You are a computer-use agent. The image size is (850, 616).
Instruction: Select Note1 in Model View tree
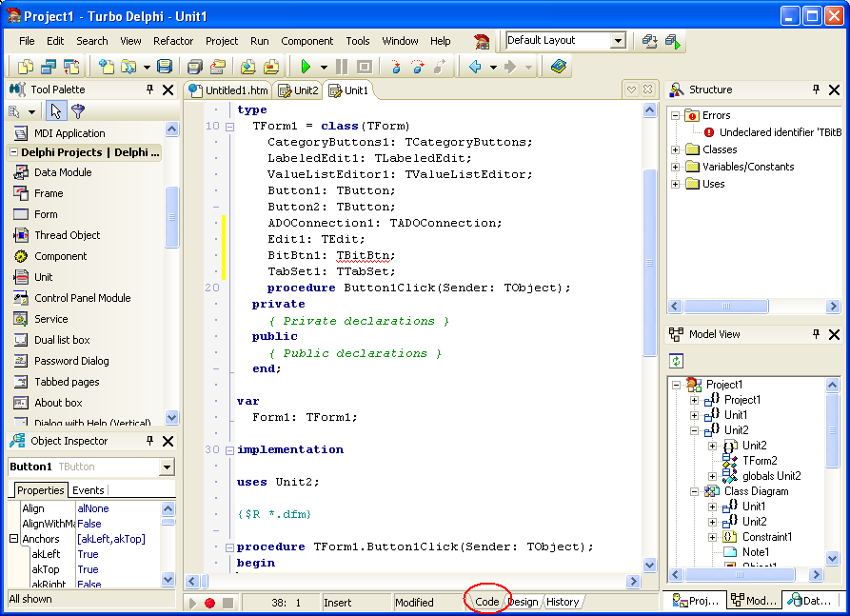pyautogui.click(x=756, y=552)
